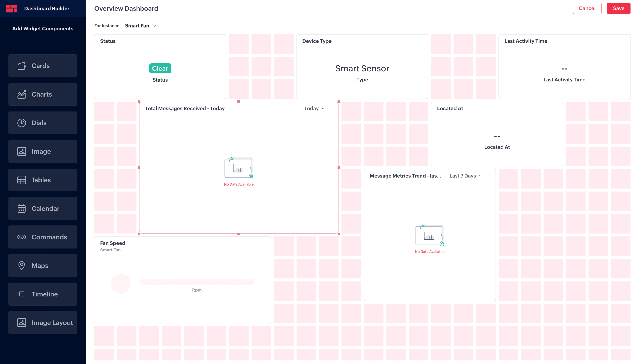Click the Clear status badge
This screenshot has width=639, height=364.
(x=160, y=68)
